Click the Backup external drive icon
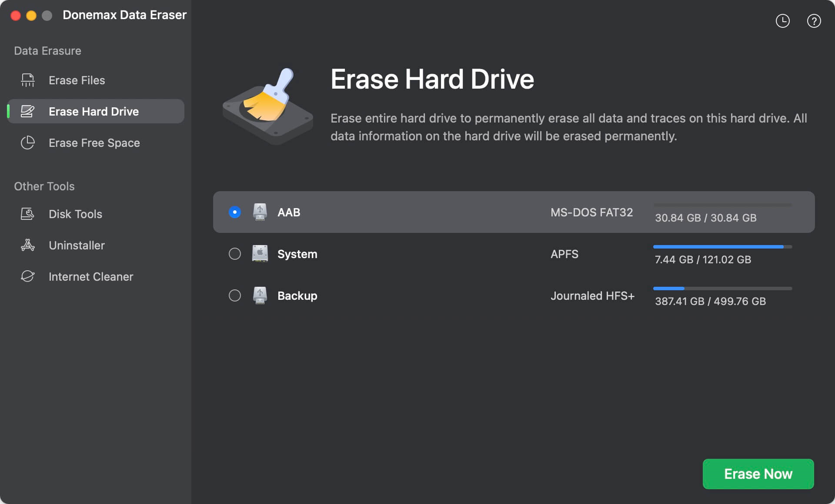Image resolution: width=835 pixels, height=504 pixels. [260, 295]
